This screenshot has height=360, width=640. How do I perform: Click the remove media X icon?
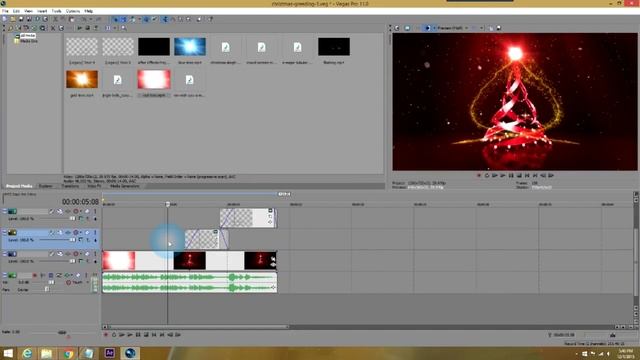coord(53,28)
